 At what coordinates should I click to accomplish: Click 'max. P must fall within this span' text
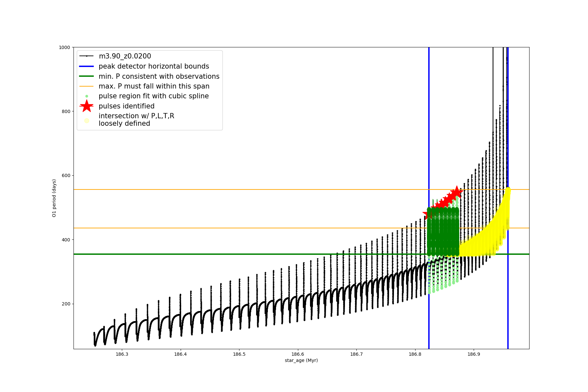[154, 86]
